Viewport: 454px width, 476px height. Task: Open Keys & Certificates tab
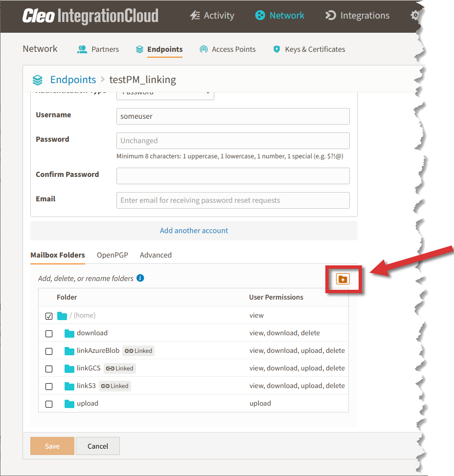click(309, 49)
